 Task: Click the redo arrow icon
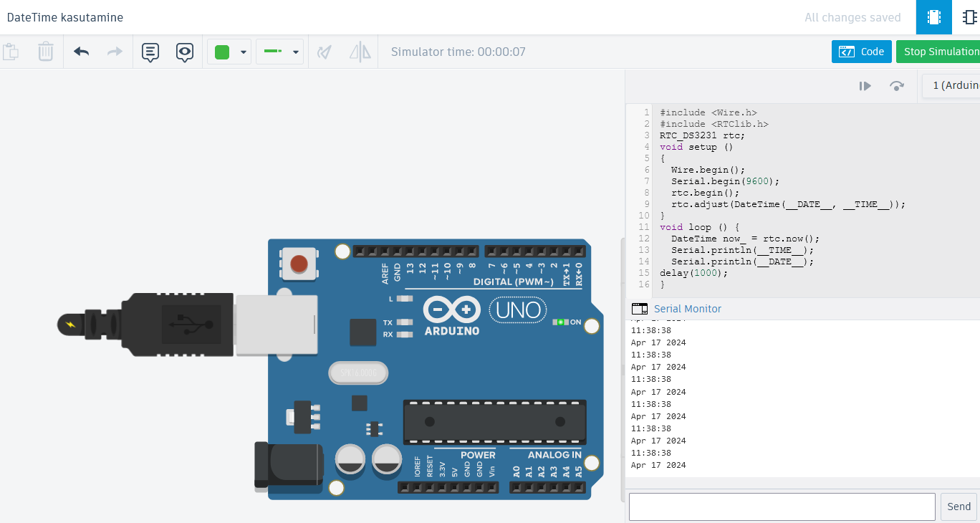point(115,52)
